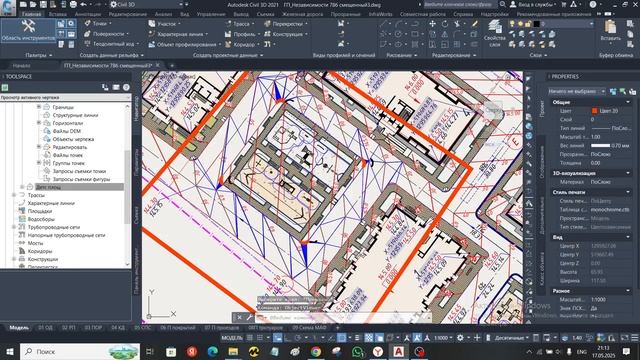Click the Open file icon in quick access toolbar

[x=33, y=4]
